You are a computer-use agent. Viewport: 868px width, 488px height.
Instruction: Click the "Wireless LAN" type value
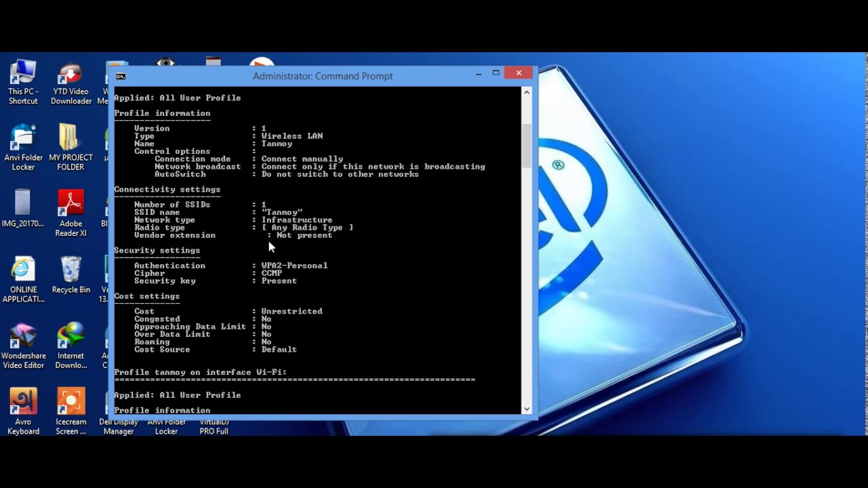pos(292,136)
